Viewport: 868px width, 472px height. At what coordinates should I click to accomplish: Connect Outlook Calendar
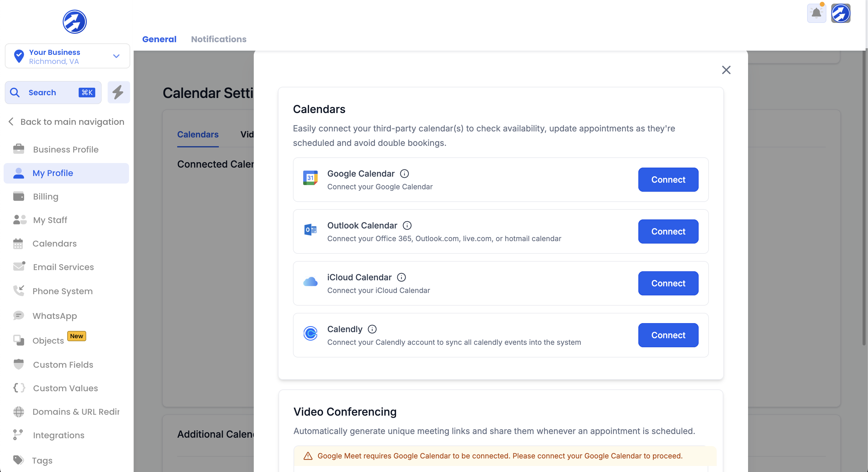coord(668,231)
